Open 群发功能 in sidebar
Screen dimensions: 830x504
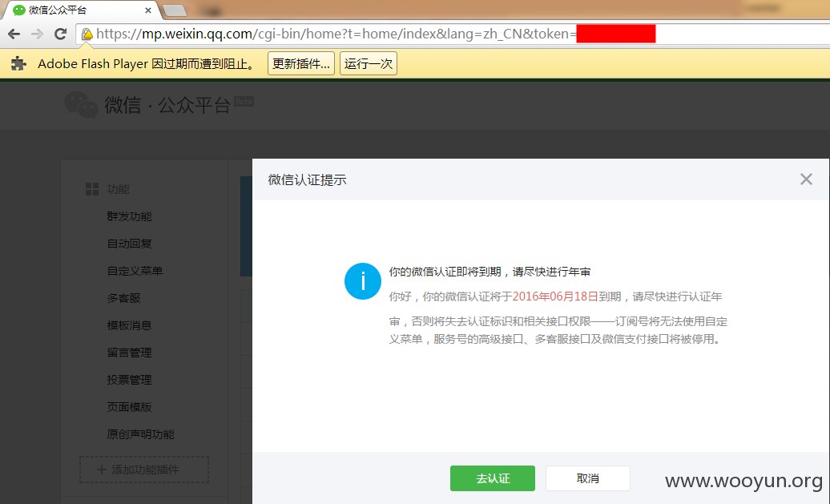coord(129,216)
